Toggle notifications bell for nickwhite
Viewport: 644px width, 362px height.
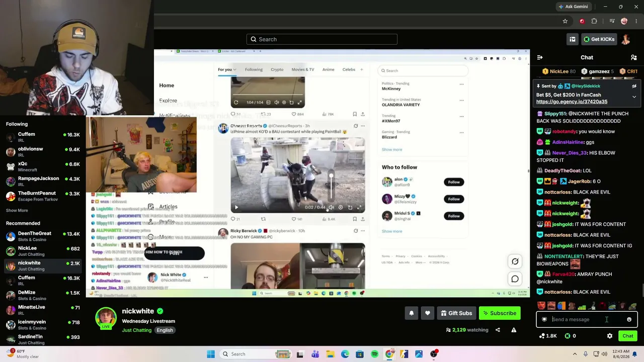coord(412,313)
